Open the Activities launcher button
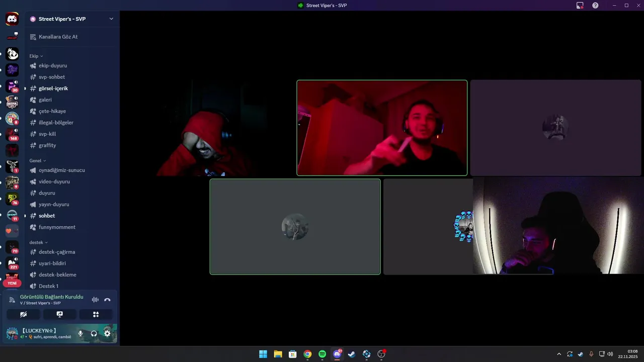644x362 pixels. pos(96,314)
